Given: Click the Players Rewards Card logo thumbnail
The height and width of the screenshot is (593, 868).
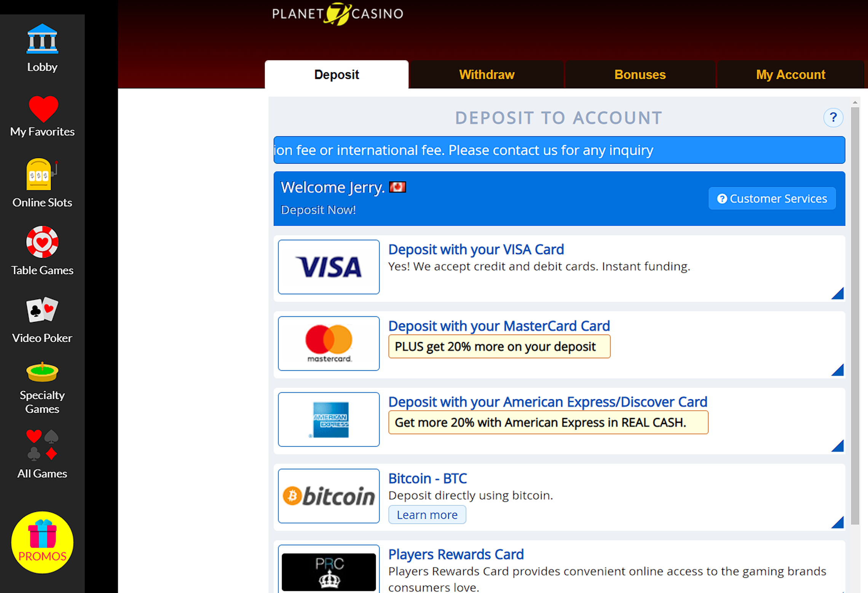Looking at the screenshot, I should point(329,569).
